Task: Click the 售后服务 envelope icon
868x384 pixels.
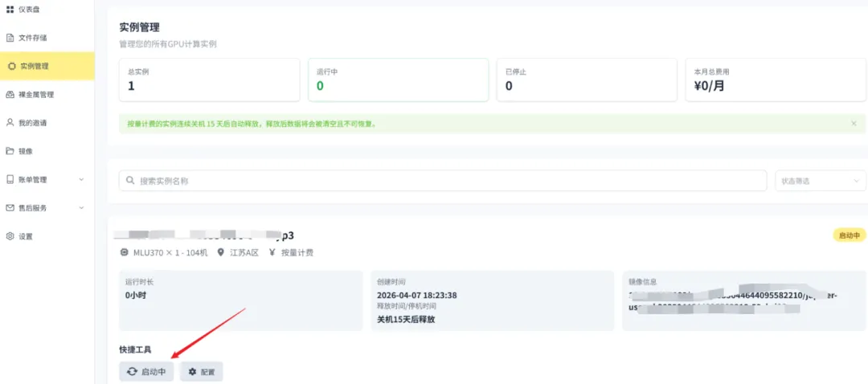Action: [x=10, y=207]
